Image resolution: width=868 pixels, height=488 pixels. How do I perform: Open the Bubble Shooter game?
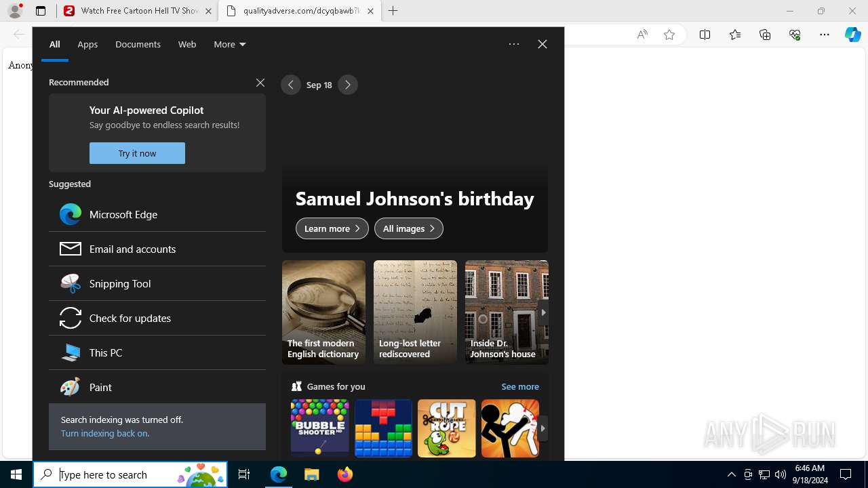(320, 428)
